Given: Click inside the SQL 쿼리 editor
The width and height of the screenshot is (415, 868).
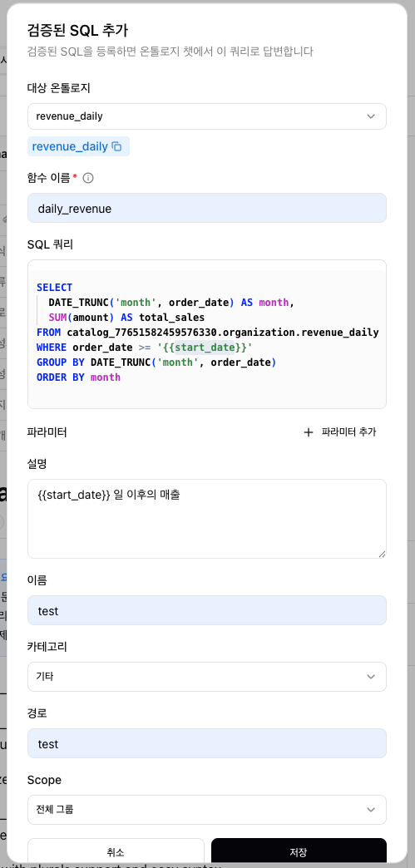Looking at the screenshot, I should tap(207, 334).
